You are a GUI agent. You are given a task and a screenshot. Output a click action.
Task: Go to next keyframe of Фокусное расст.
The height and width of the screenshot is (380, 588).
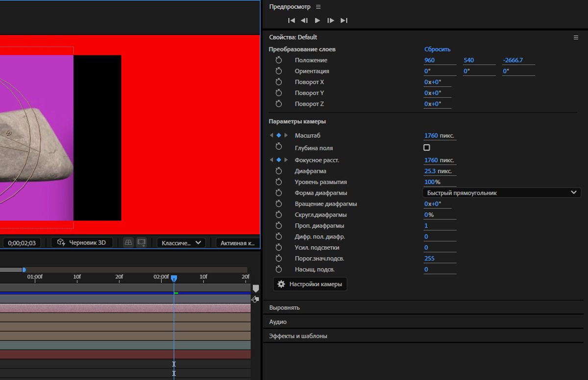coord(286,160)
